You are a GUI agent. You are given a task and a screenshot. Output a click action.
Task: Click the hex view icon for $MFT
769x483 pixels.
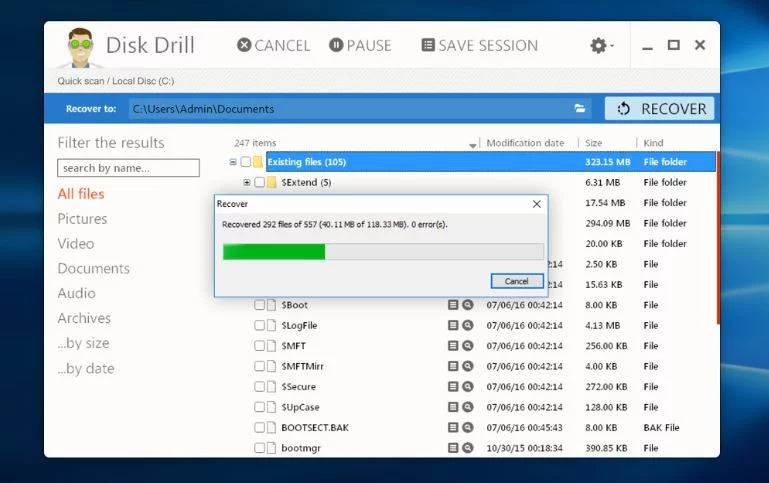[x=453, y=346]
